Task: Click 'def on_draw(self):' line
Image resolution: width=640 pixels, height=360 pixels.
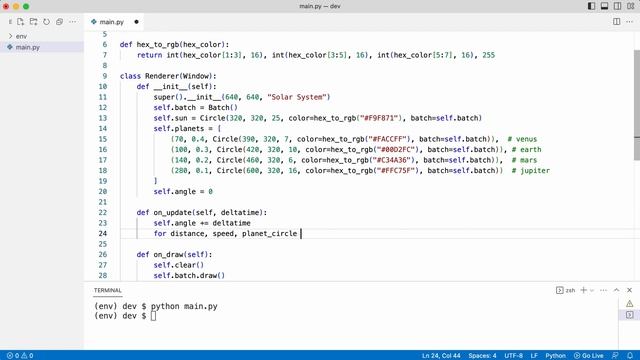Action: click(x=174, y=255)
